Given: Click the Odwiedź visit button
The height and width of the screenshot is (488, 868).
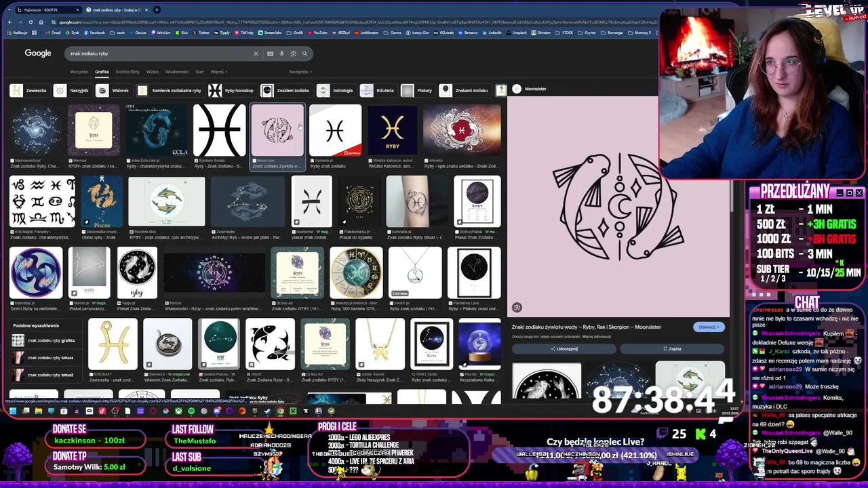Looking at the screenshot, I should pyautogui.click(x=709, y=327).
